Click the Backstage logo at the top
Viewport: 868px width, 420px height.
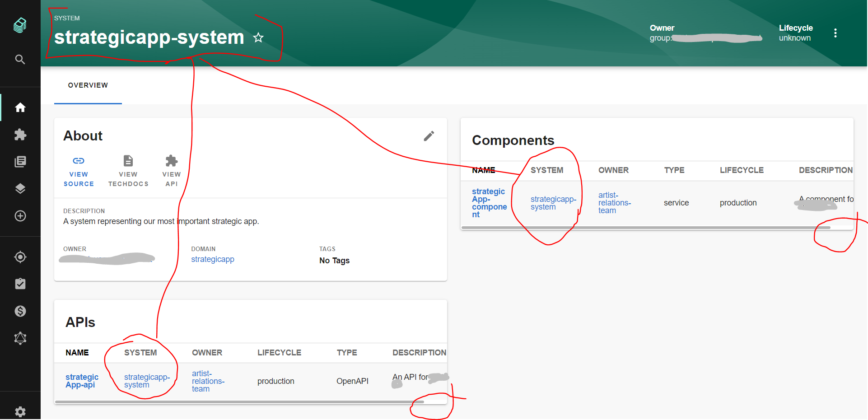tap(20, 25)
